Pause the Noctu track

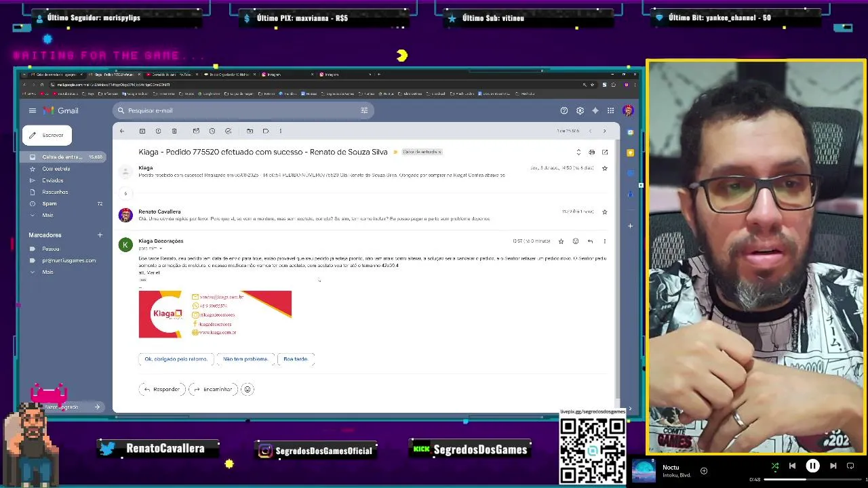pos(812,466)
